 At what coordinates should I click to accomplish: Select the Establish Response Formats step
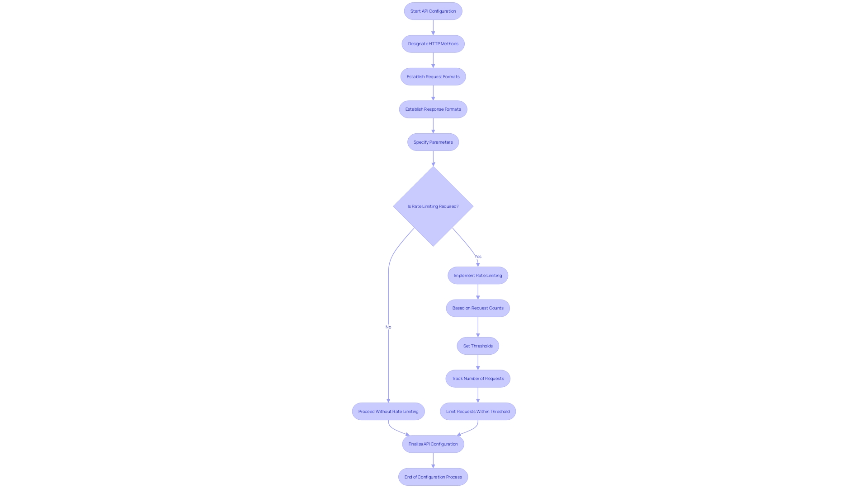click(433, 109)
